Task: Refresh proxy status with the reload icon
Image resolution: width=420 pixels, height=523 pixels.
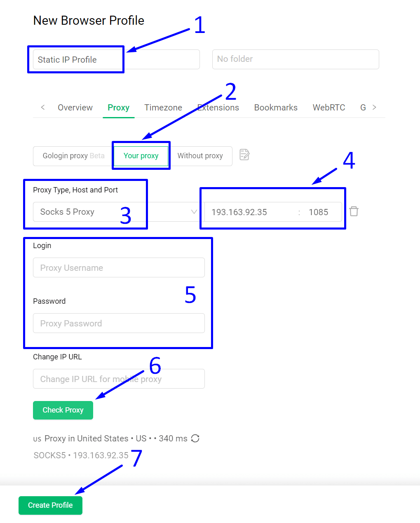Action: (195, 439)
